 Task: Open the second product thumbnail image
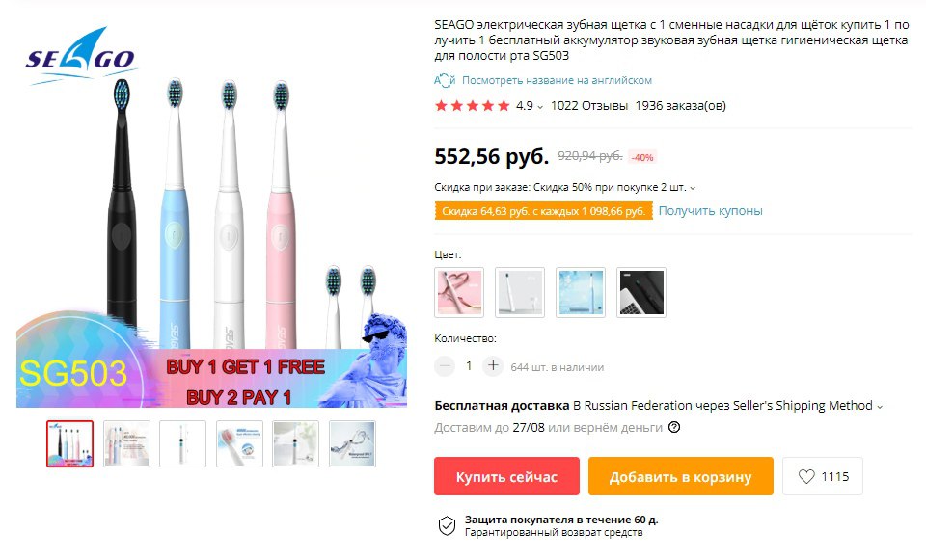coord(126,443)
